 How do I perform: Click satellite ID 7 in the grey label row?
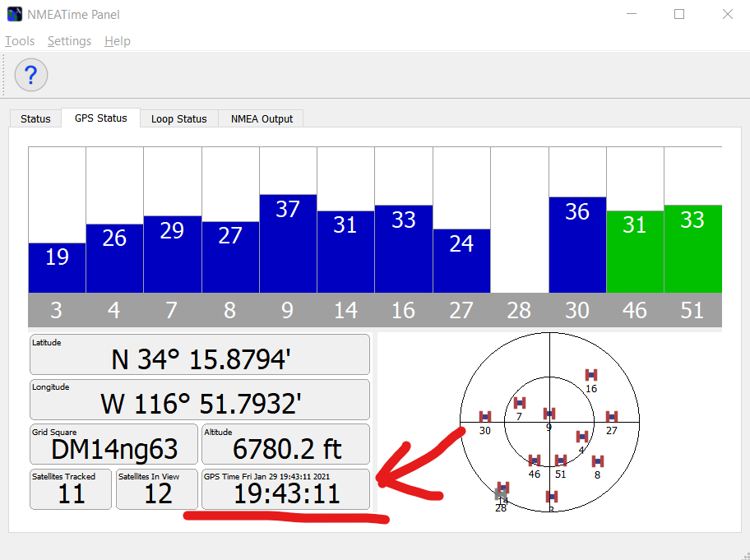(x=172, y=310)
